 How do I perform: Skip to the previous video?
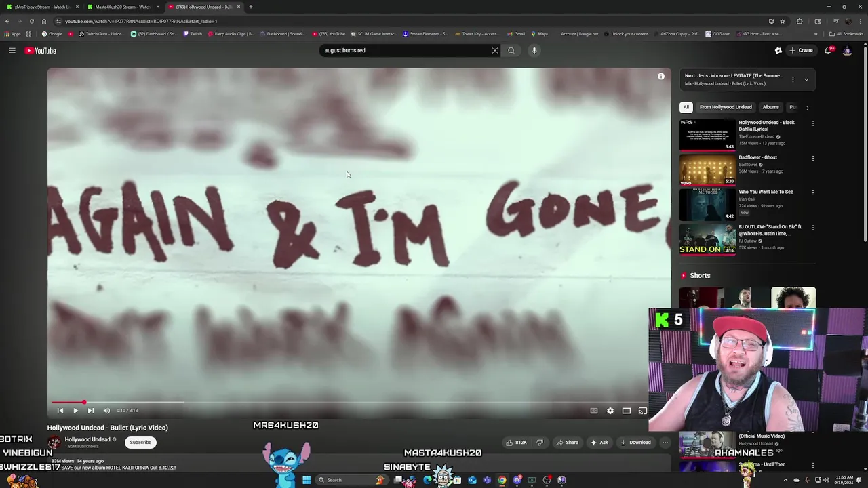click(x=60, y=411)
